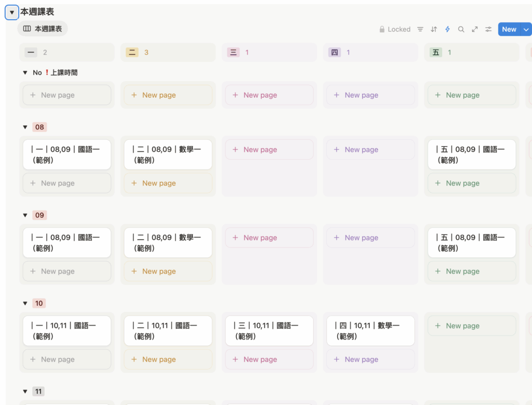This screenshot has width=532, height=405.
Task: Click the green 五 column color tag
Action: point(435,52)
